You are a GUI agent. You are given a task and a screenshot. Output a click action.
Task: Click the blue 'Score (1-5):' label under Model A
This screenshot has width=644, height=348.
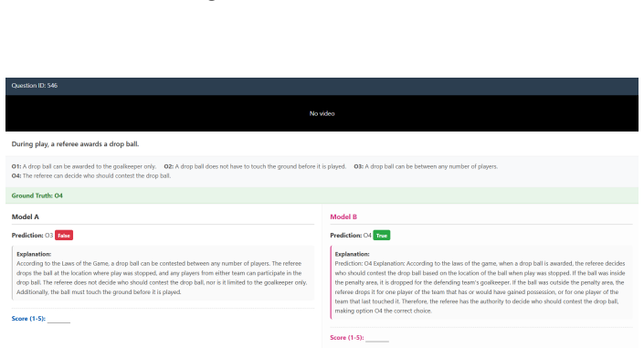click(28, 319)
